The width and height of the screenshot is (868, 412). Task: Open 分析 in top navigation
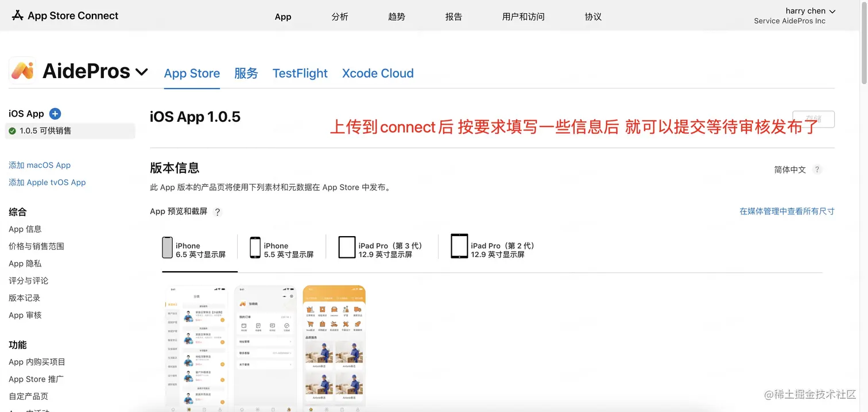(340, 17)
